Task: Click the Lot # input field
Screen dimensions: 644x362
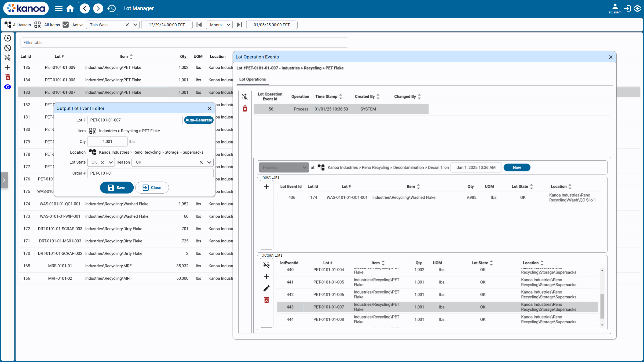Action: [x=135, y=120]
